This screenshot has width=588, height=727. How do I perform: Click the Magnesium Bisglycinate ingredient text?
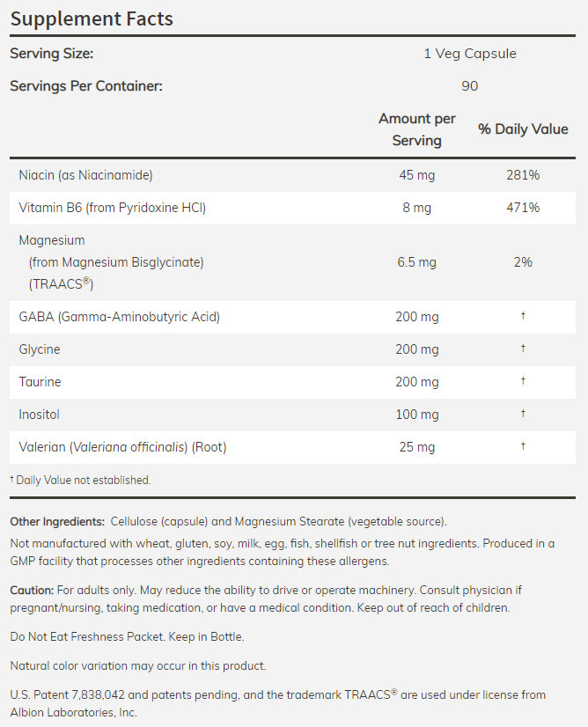point(115,262)
